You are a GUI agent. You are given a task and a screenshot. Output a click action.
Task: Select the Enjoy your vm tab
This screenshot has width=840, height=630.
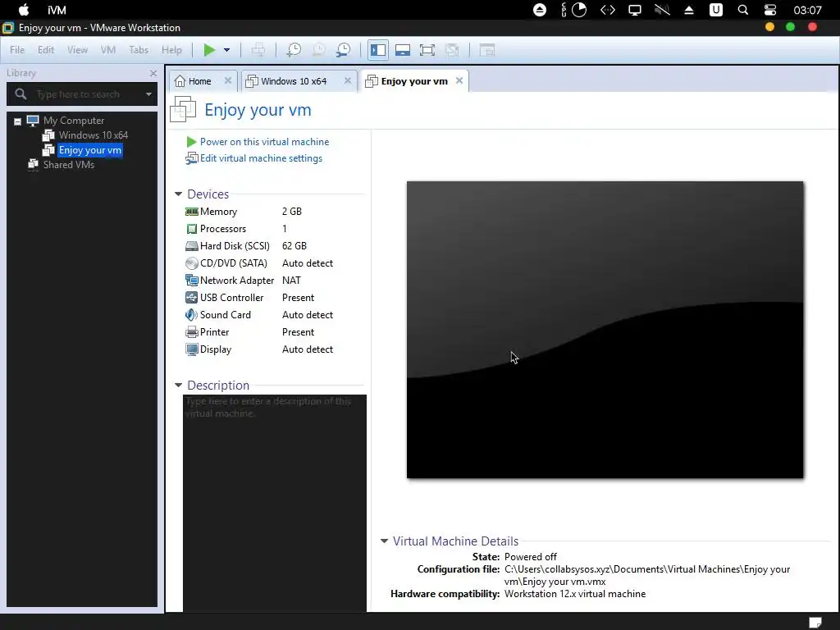click(x=414, y=81)
